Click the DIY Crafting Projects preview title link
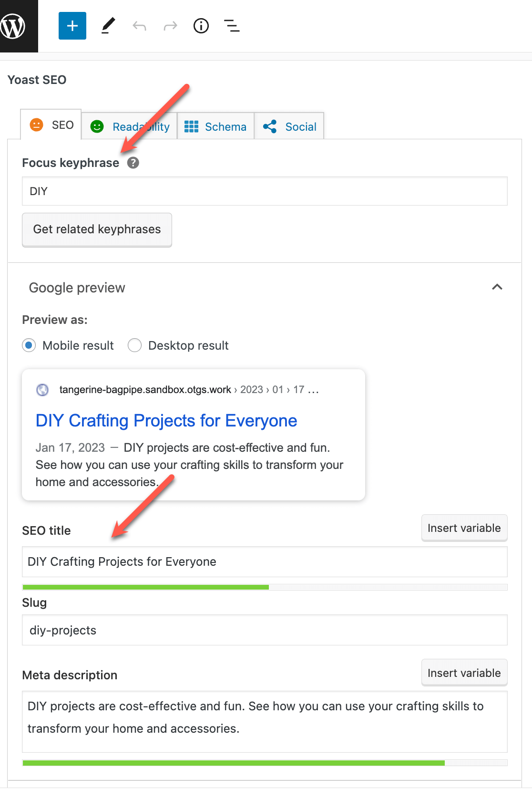This screenshot has width=532, height=789. (x=166, y=421)
